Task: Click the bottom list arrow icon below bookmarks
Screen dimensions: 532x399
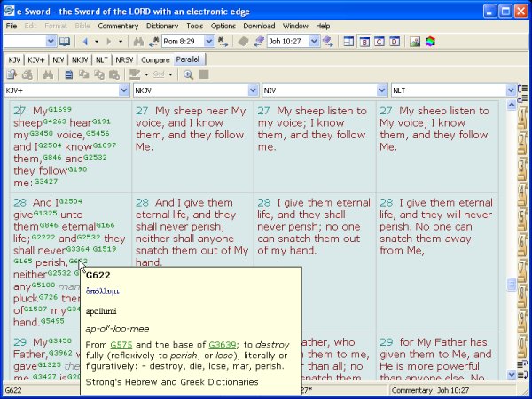Action: click(522, 374)
